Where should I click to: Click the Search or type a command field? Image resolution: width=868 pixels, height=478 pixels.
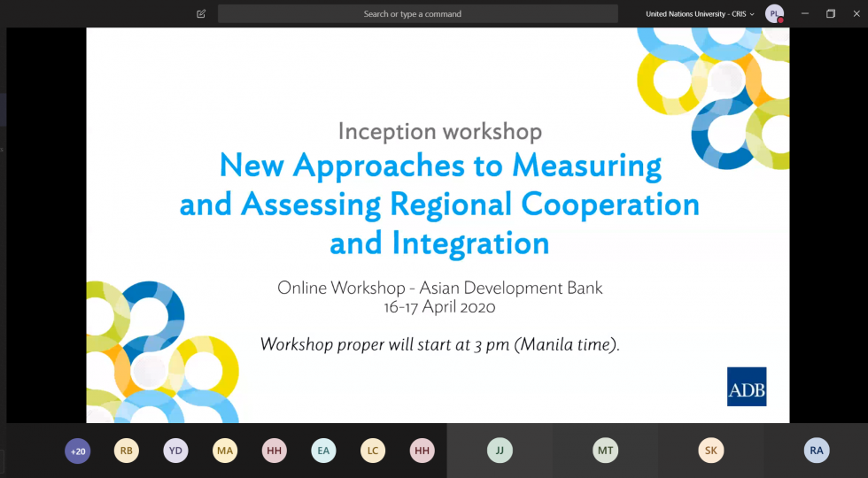click(x=418, y=14)
